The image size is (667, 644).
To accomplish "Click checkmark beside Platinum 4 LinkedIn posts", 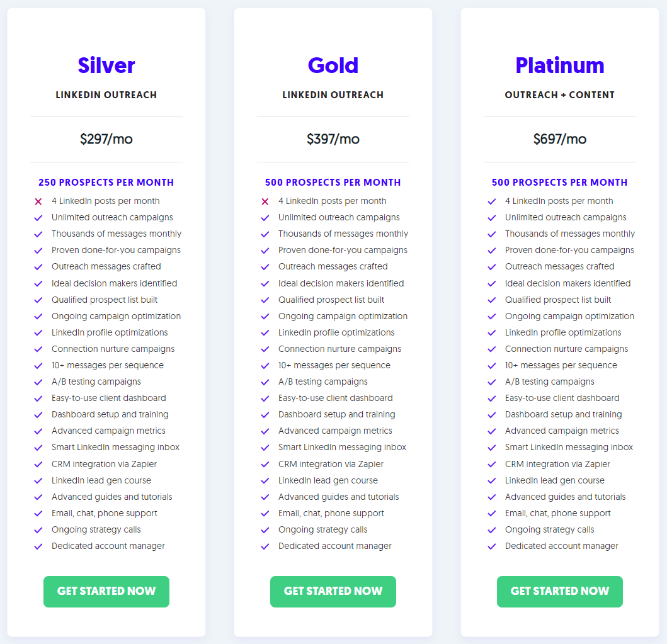I will pyautogui.click(x=492, y=201).
